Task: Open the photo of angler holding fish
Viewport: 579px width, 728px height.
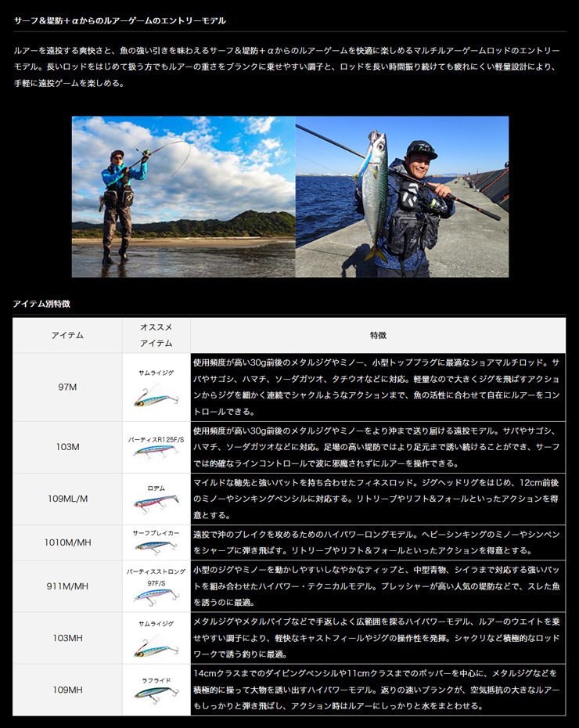Action: pos(401,196)
